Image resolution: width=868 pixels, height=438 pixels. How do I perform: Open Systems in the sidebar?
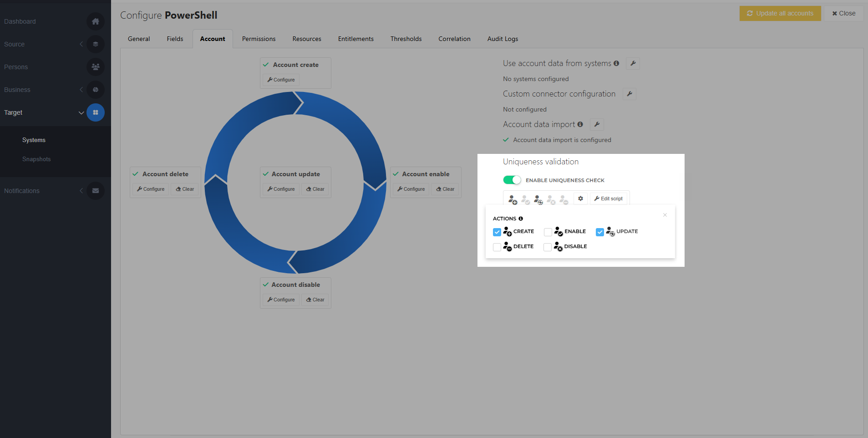[34, 140]
